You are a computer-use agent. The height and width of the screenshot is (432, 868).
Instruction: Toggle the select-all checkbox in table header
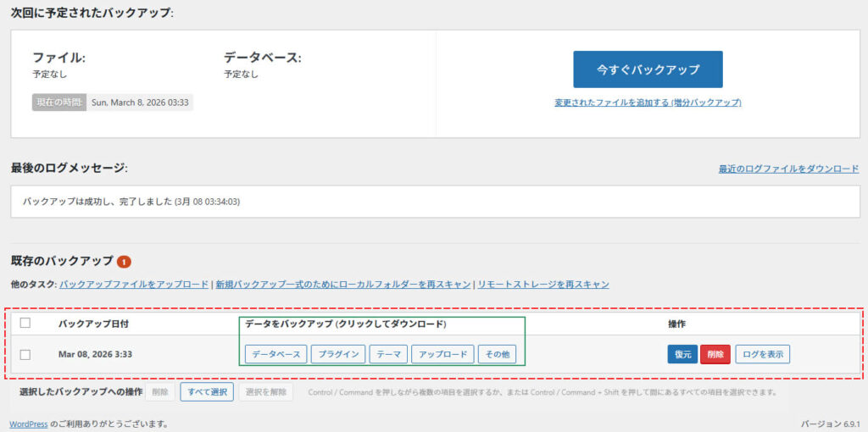(x=25, y=323)
